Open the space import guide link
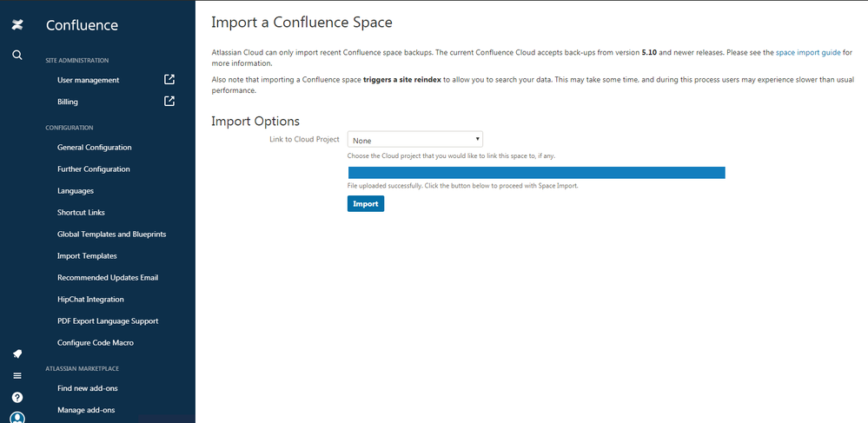The height and width of the screenshot is (423, 868). 808,53
